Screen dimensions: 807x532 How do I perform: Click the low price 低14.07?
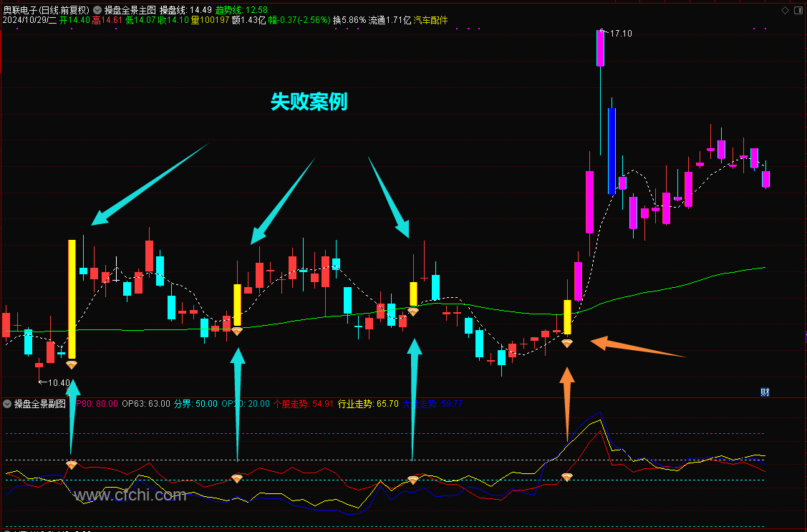tap(140, 21)
